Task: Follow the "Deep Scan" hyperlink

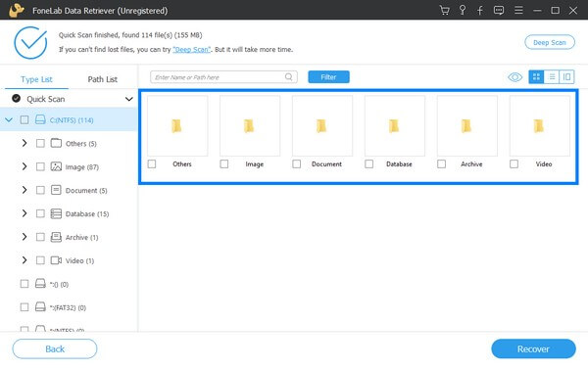Action: click(192, 50)
